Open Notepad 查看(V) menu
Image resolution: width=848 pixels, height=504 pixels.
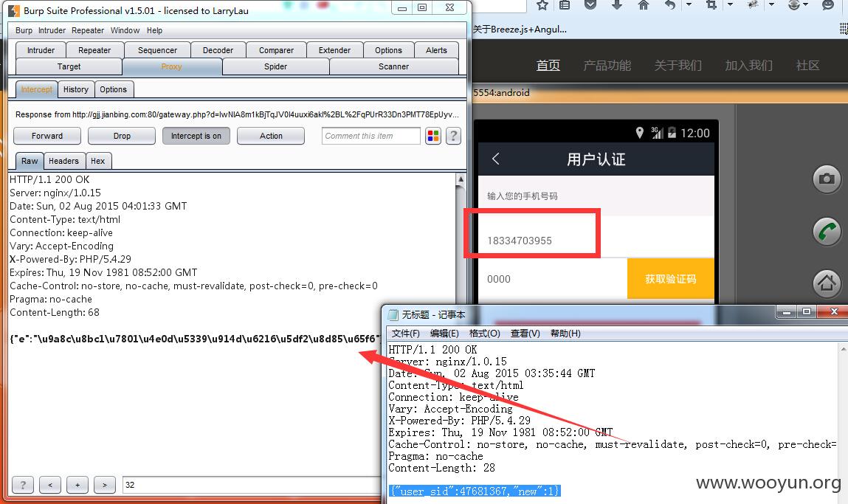click(525, 333)
